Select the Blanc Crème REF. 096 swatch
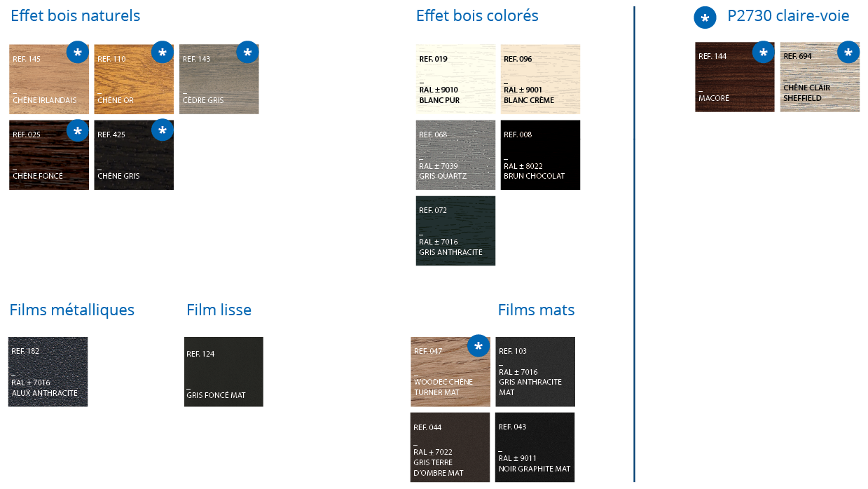Viewport: 868px width, 489px height. [540, 79]
